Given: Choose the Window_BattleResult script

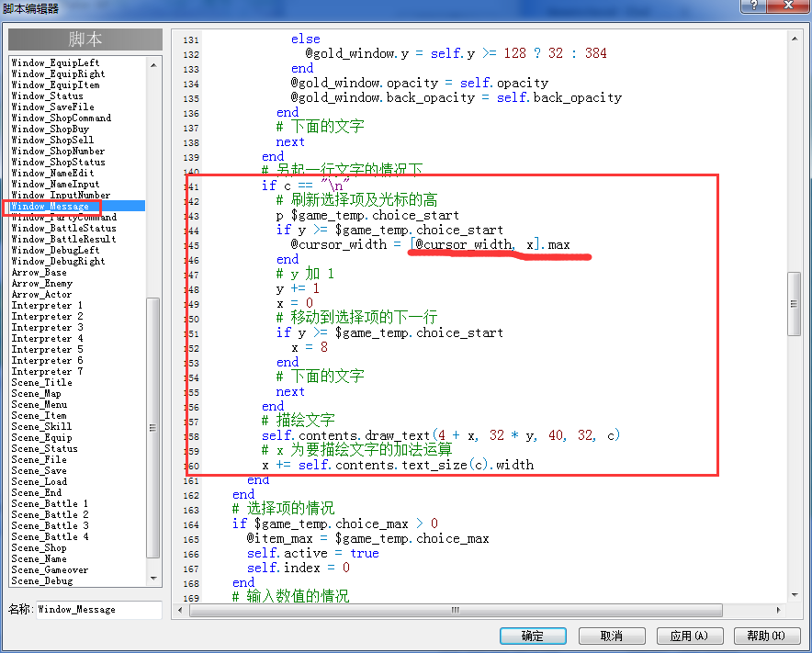Looking at the screenshot, I should (x=63, y=239).
